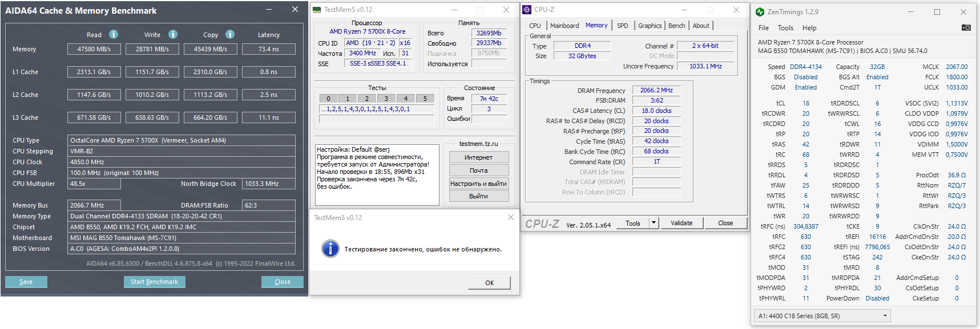Open the File menu in ZenTimings
The width and height of the screenshot is (980, 329).
(764, 28)
